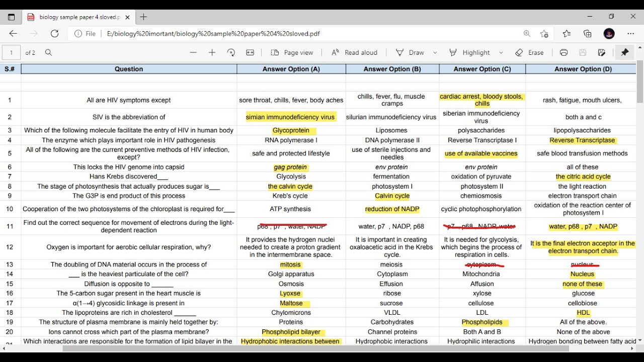
Task: Open Page view options
Action: point(292,52)
